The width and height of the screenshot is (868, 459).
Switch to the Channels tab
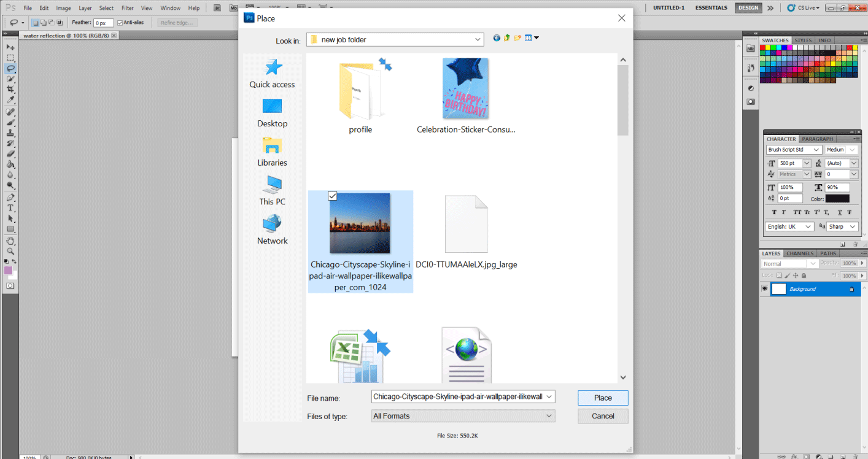pyautogui.click(x=800, y=253)
